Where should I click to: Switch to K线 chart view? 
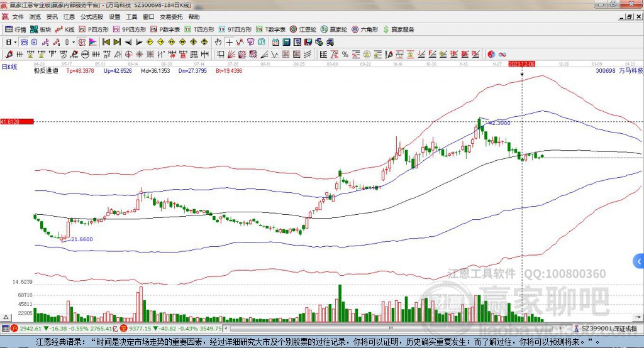[x=65, y=30]
